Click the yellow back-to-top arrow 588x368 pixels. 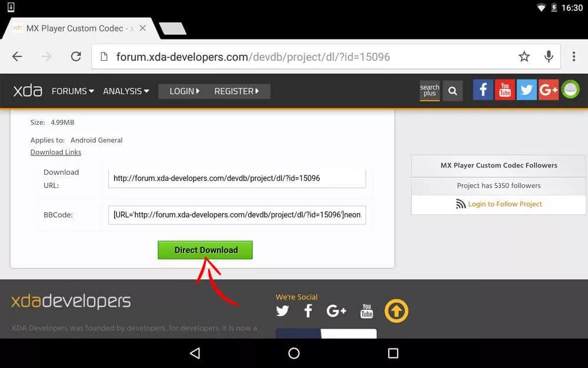click(x=396, y=311)
